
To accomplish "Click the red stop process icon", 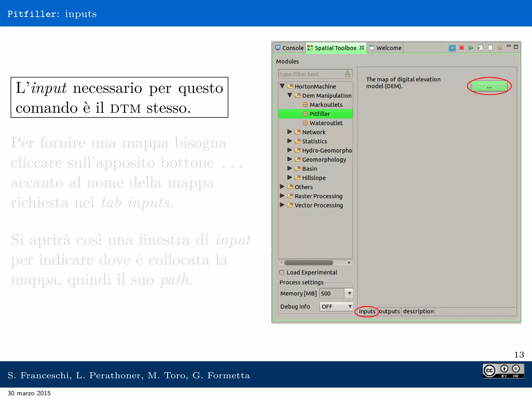I will tap(462, 48).
